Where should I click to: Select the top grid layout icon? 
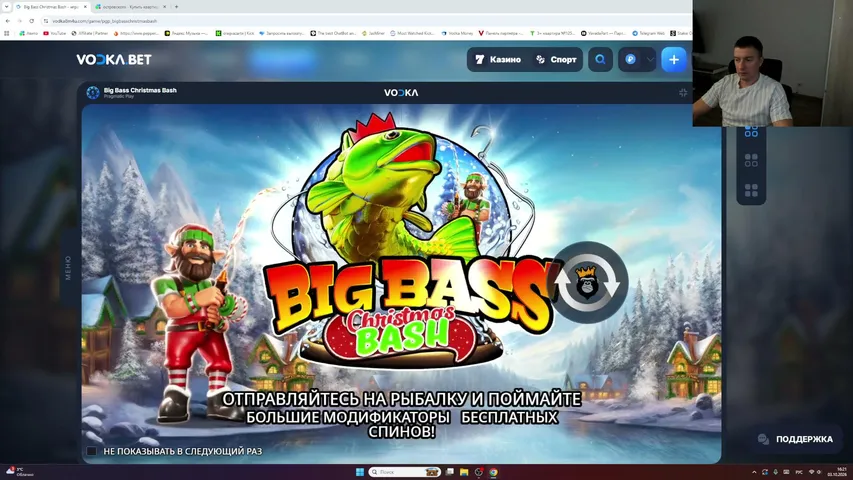[x=751, y=131]
